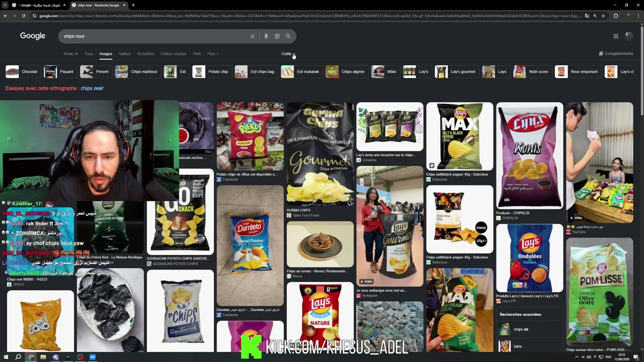Open the 'GOSNACK® POTATO CHIPS SAVEUR' result link

(178, 258)
